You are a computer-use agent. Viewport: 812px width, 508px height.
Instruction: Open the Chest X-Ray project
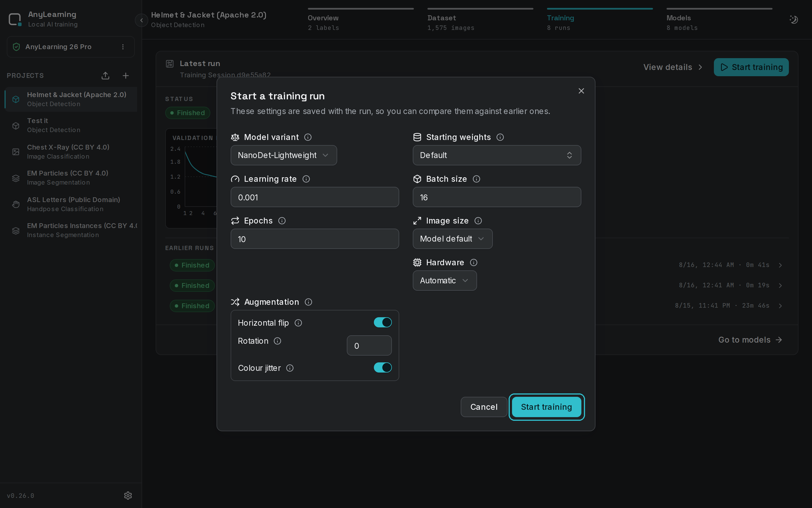(71, 152)
